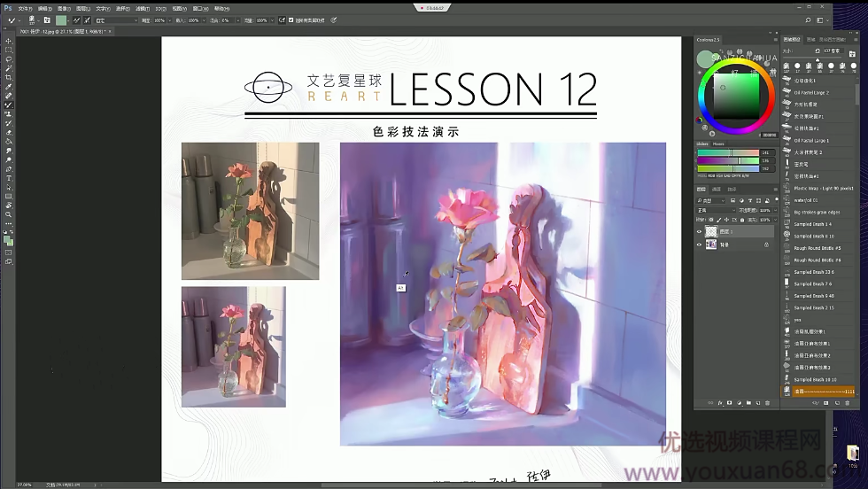Open the flow percentage dropdown arrow

click(273, 20)
